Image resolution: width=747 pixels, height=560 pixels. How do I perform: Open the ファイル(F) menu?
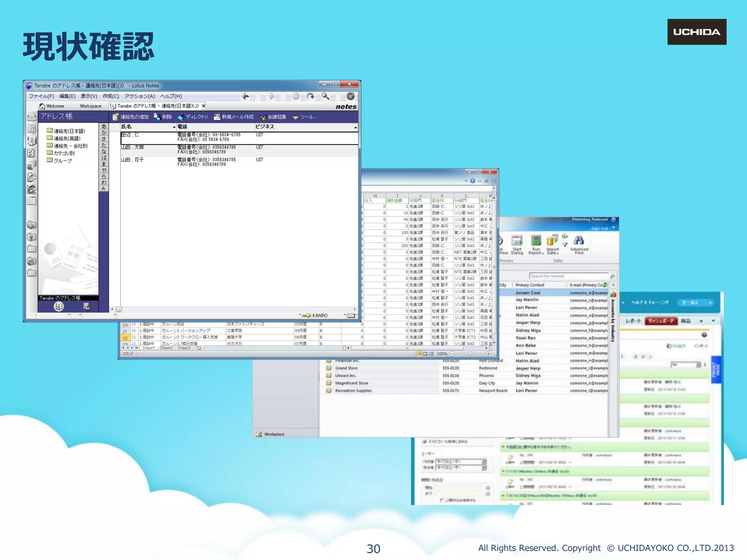click(41, 96)
